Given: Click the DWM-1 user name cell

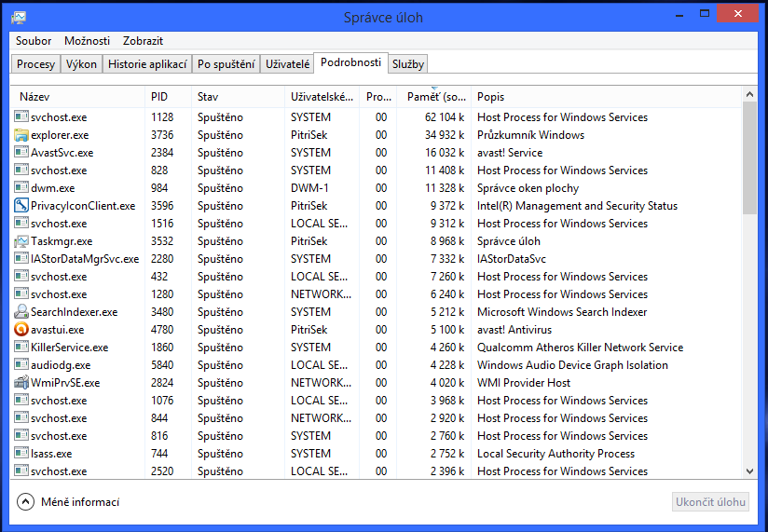Looking at the screenshot, I should coord(309,187).
